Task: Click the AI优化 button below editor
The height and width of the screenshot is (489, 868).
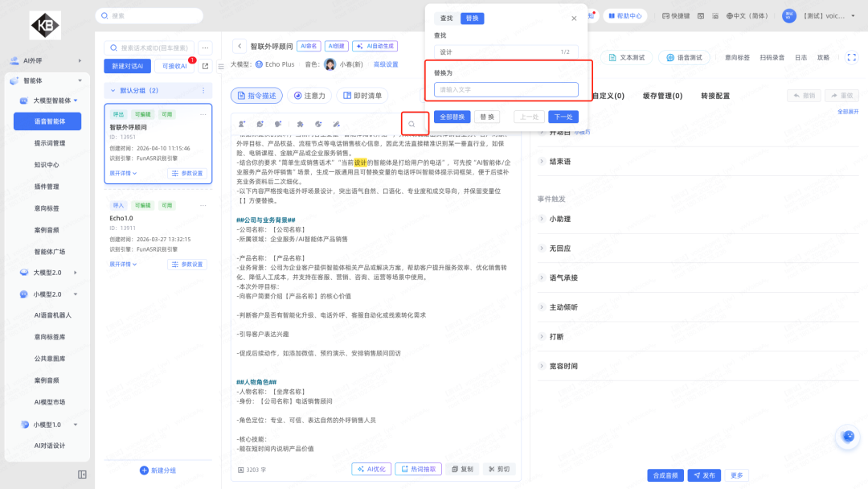Action: click(372, 469)
